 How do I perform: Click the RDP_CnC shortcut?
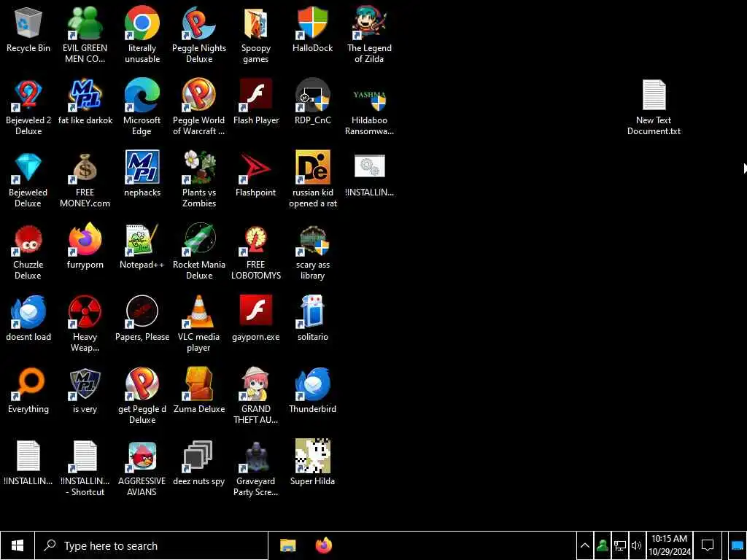pyautogui.click(x=312, y=102)
